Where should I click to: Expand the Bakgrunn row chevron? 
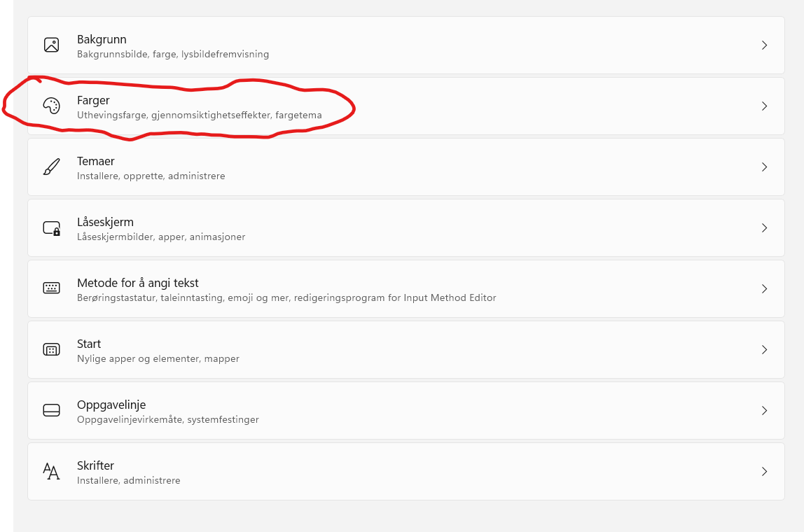point(764,45)
